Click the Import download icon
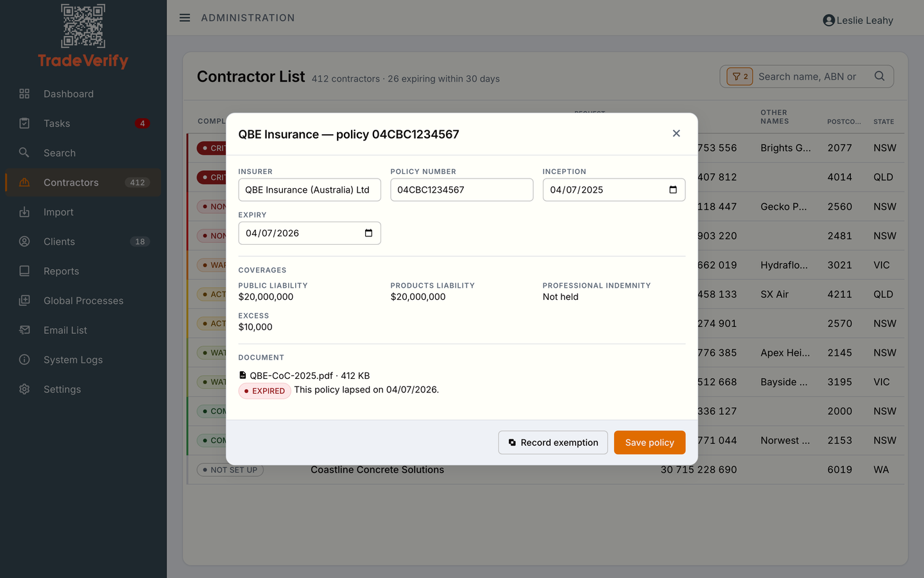The width and height of the screenshot is (924, 578). 24,212
